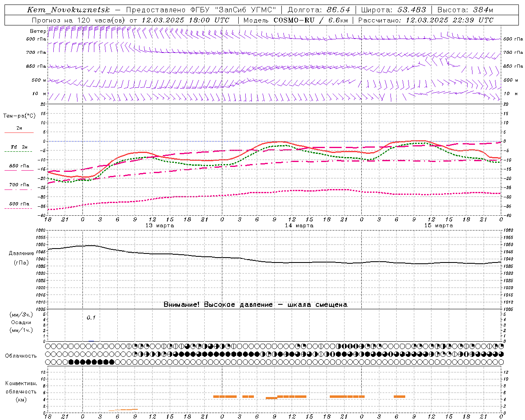
Task: Click the 500 м wind level label at left
Action: (39, 80)
